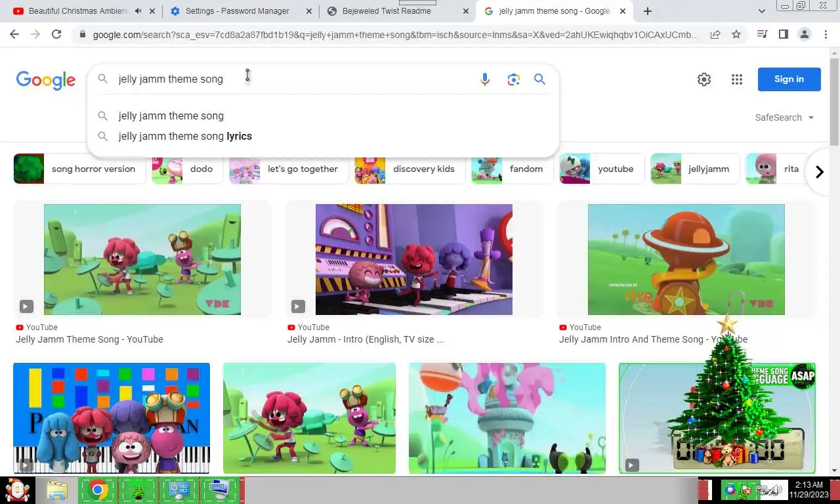
Task: Click the blue search magnifier button
Action: [x=539, y=79]
